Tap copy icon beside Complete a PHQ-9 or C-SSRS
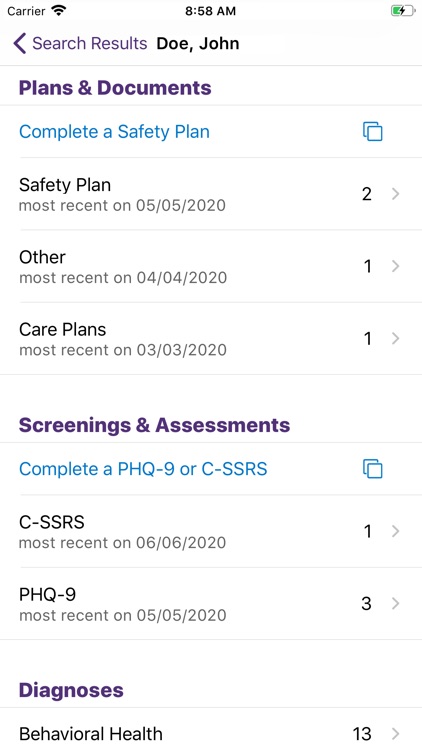422x750 pixels. 373,468
